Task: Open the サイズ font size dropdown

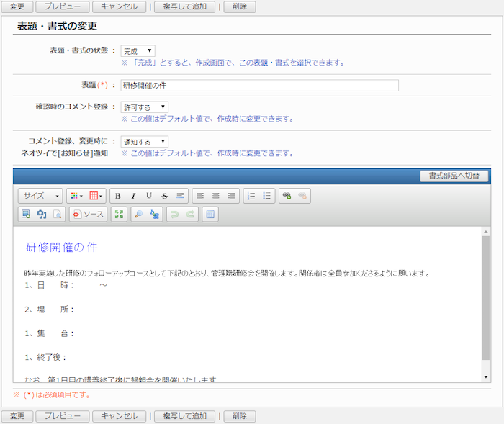Action: (x=41, y=196)
